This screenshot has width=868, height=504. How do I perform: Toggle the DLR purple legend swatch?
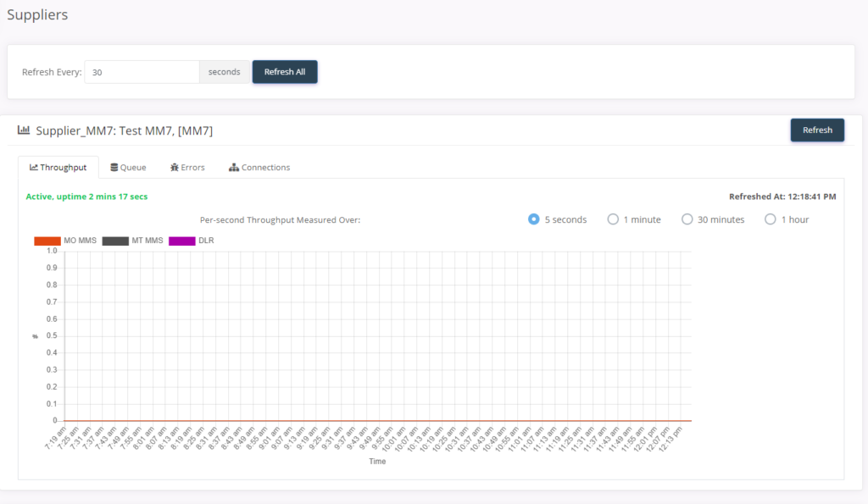coord(182,241)
